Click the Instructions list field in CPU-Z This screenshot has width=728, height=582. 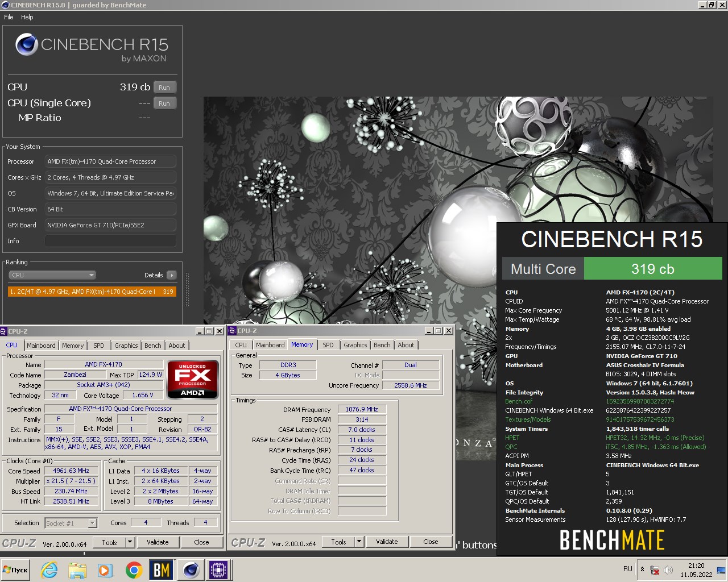click(x=131, y=443)
